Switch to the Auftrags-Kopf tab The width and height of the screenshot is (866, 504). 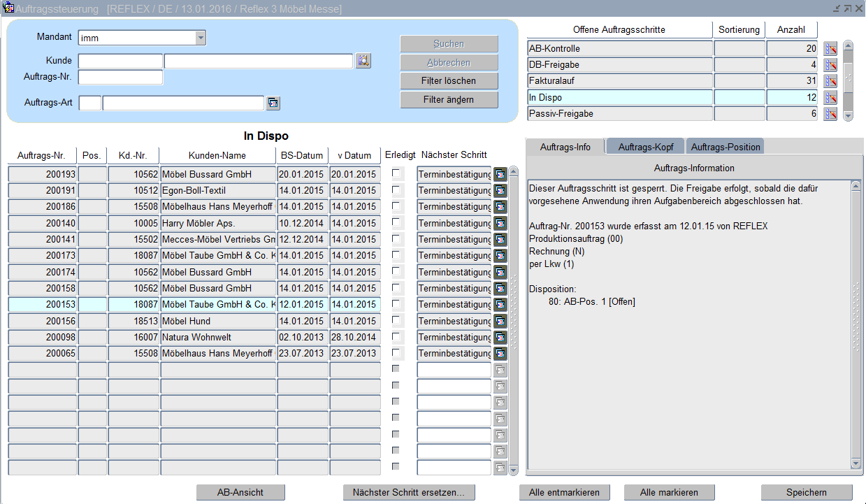[x=646, y=147]
